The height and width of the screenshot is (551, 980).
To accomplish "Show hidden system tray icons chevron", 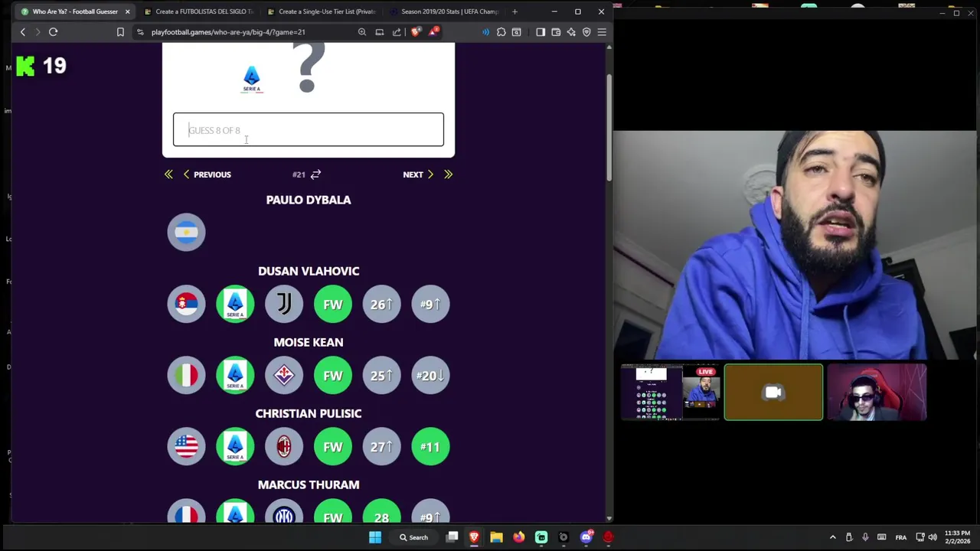I will (833, 537).
